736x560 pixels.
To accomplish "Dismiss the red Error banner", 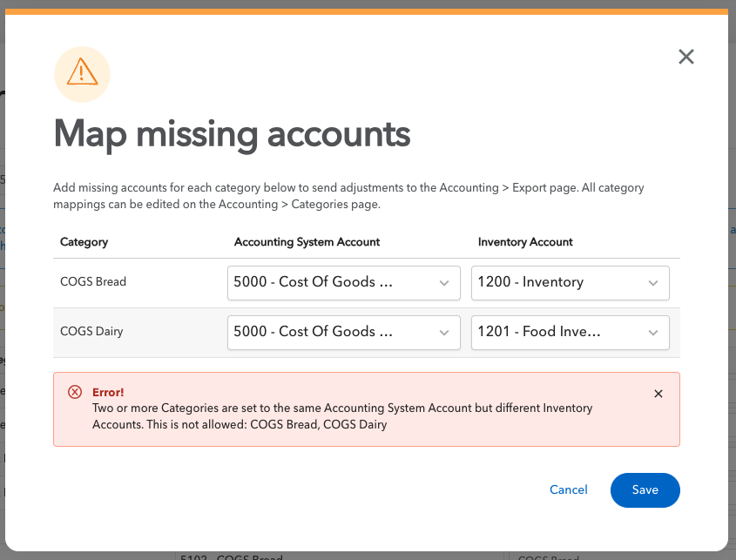I will point(658,394).
